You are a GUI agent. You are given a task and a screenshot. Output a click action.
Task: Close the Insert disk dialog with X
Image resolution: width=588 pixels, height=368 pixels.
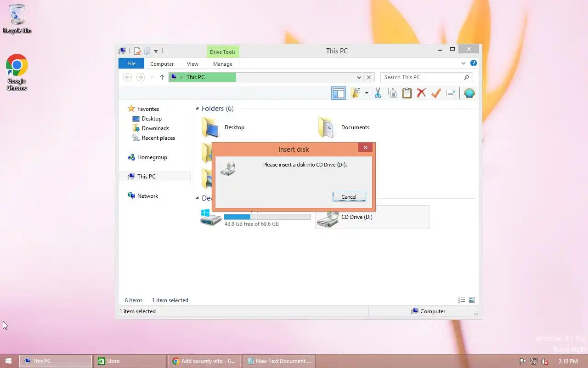[x=366, y=148]
